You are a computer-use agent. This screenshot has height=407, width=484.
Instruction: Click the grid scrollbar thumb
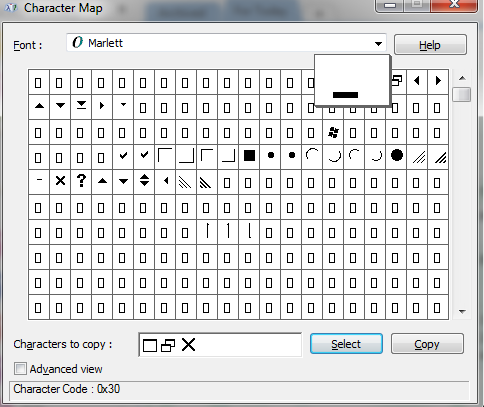pyautogui.click(x=462, y=95)
